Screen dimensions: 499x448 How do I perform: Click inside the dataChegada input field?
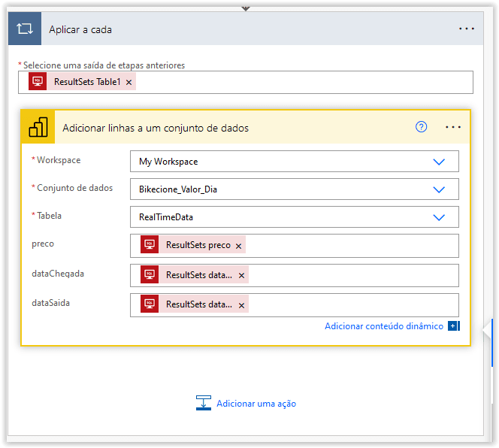coord(295,275)
